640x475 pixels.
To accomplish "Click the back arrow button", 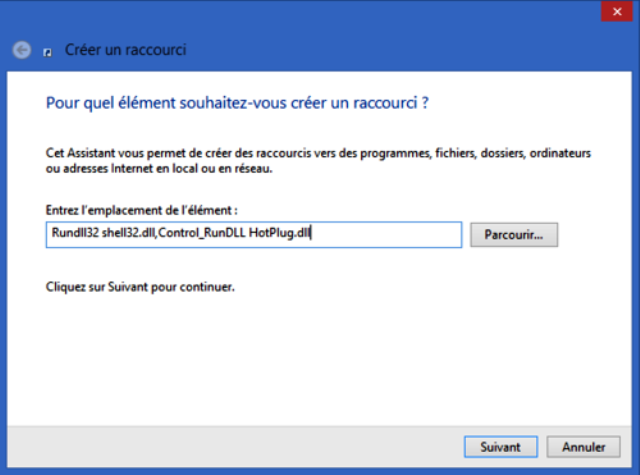I will tap(22, 50).
